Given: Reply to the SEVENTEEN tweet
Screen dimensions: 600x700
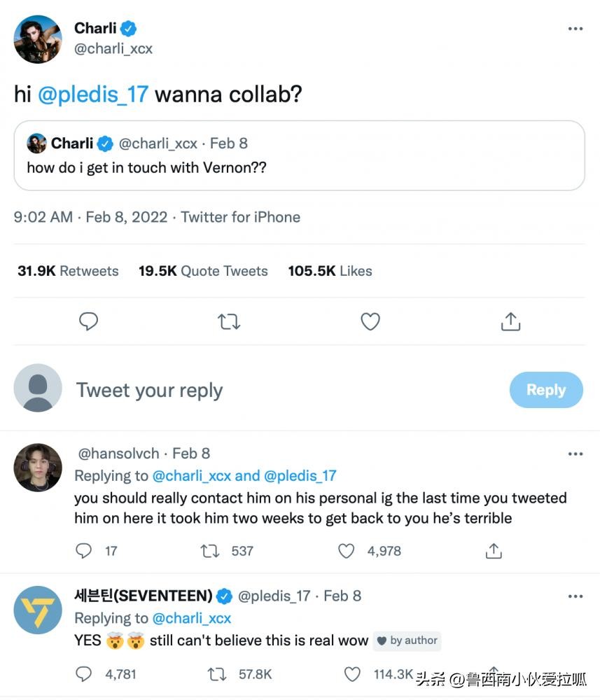Looking at the screenshot, I should pyautogui.click(x=83, y=674).
